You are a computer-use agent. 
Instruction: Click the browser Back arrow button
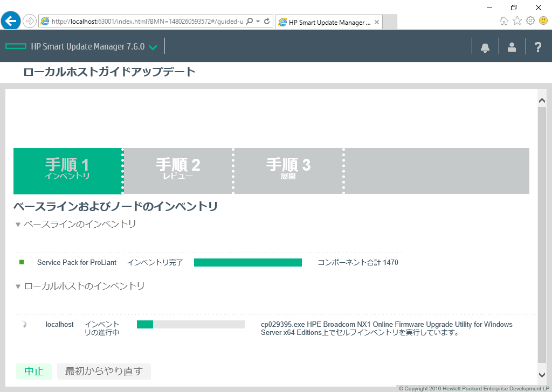11,21
